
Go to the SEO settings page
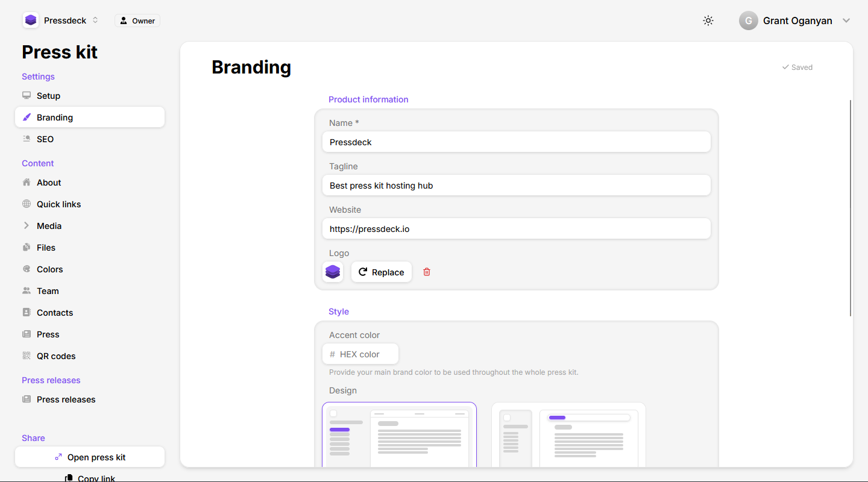(x=45, y=139)
